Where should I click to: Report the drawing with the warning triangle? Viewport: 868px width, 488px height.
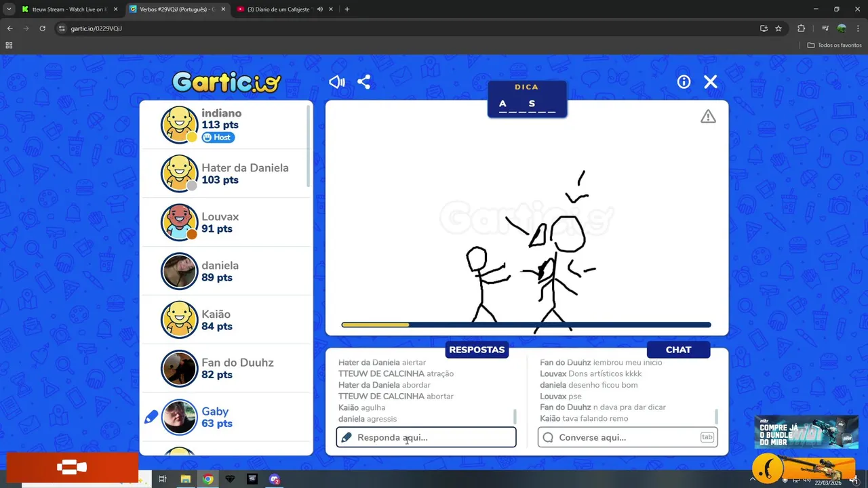click(x=708, y=117)
